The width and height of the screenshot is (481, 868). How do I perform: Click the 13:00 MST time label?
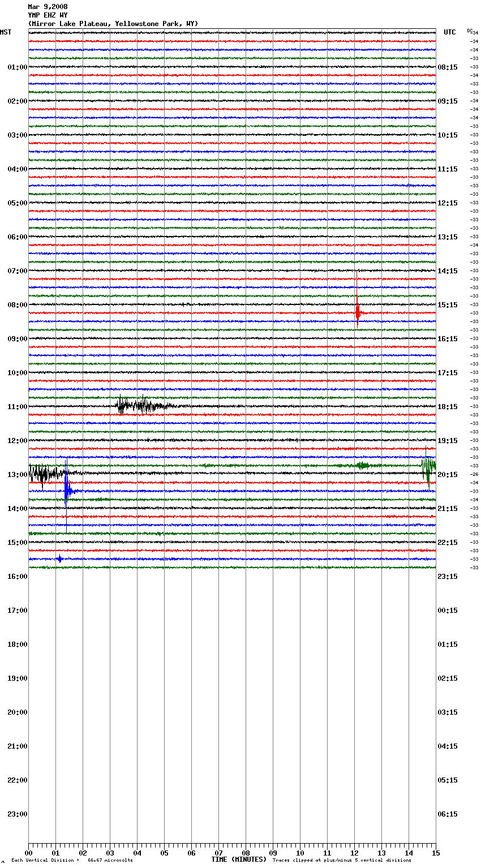(17, 474)
